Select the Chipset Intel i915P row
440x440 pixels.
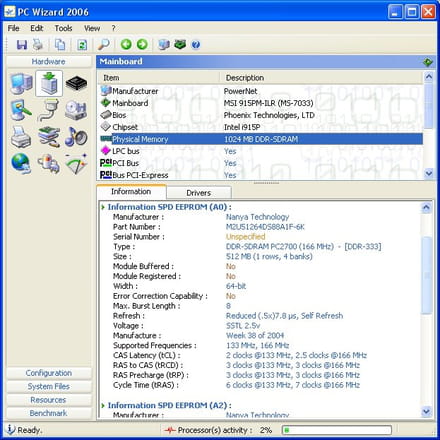[261, 127]
